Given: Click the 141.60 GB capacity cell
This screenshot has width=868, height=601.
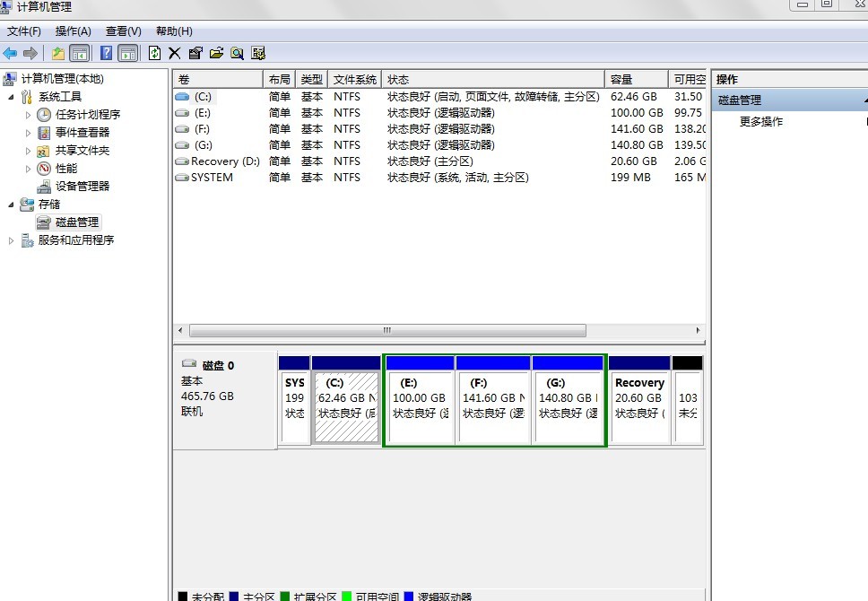Looking at the screenshot, I should point(637,129).
